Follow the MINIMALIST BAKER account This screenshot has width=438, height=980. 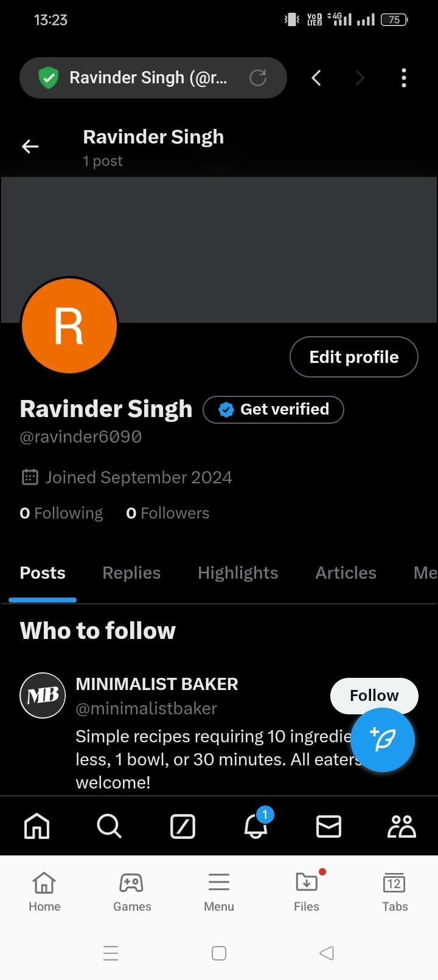pyautogui.click(x=374, y=695)
